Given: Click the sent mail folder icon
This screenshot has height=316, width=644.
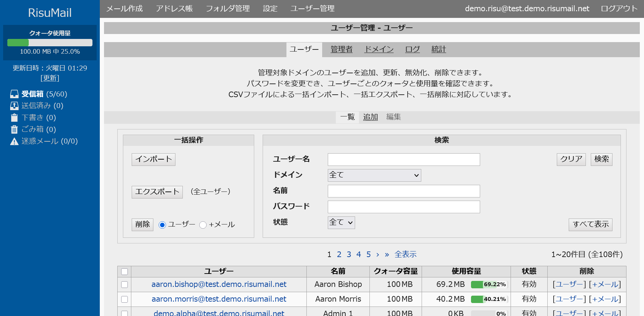Looking at the screenshot, I should (x=14, y=106).
